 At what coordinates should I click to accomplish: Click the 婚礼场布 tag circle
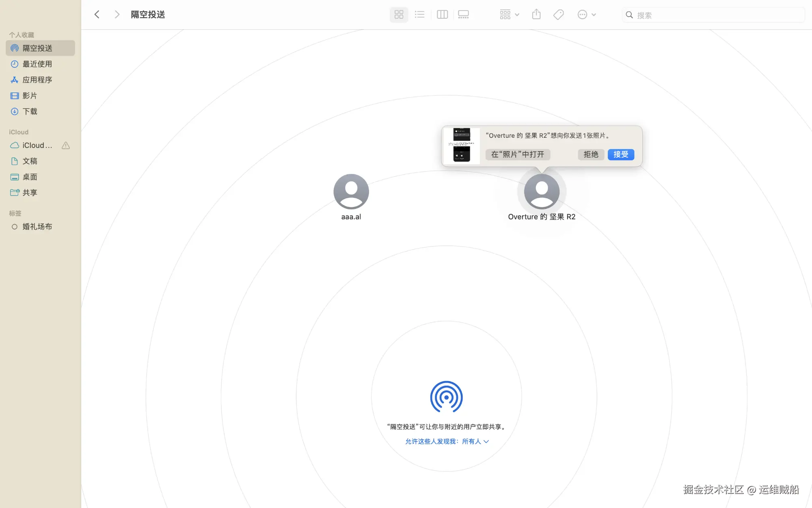coord(15,227)
